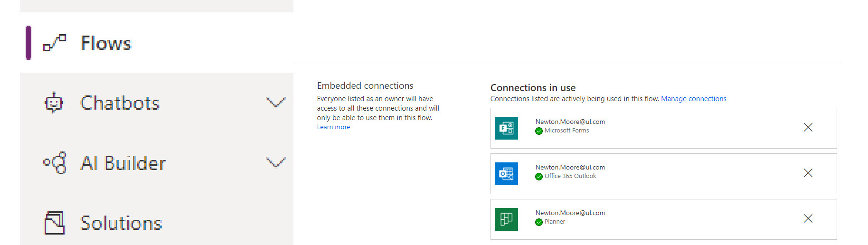The image size is (868, 245).
Task: Expand the AI Builder menu chevron
Action: [275, 163]
